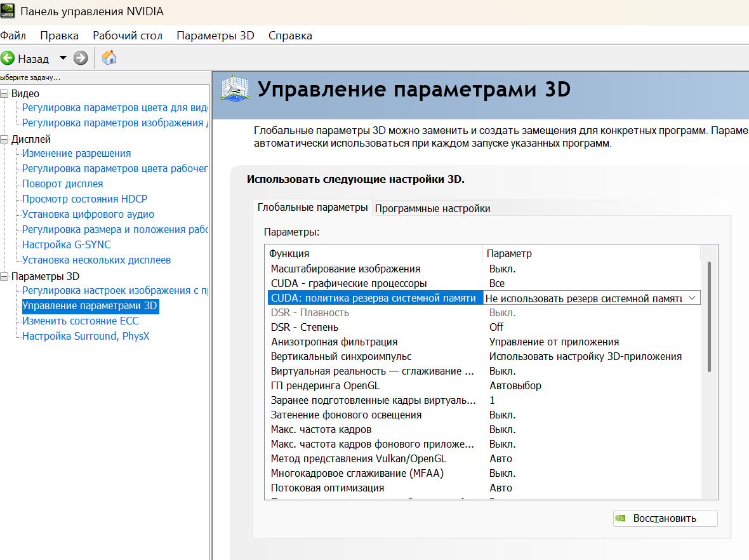
Task: Select Управление параметрами 3D tree item
Action: point(89,306)
